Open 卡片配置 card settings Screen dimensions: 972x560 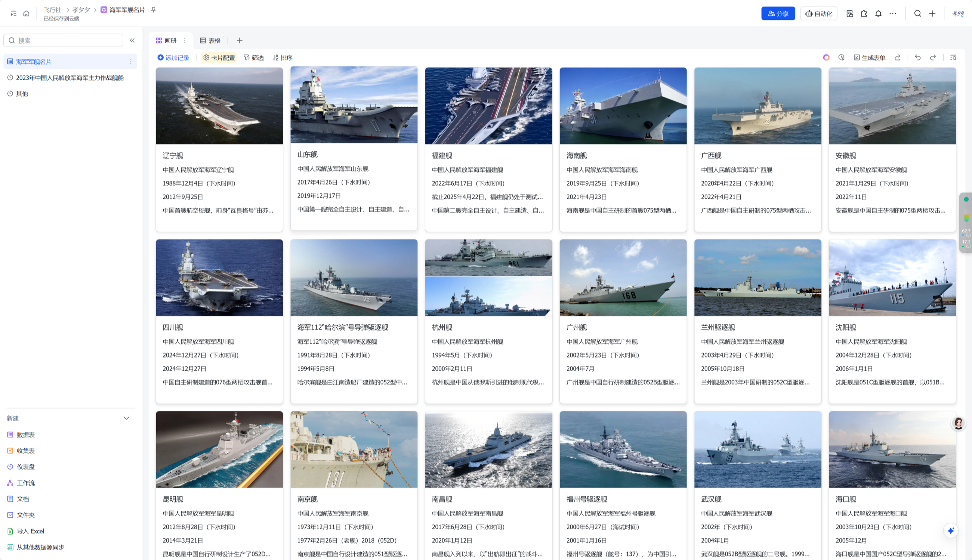tap(219, 58)
